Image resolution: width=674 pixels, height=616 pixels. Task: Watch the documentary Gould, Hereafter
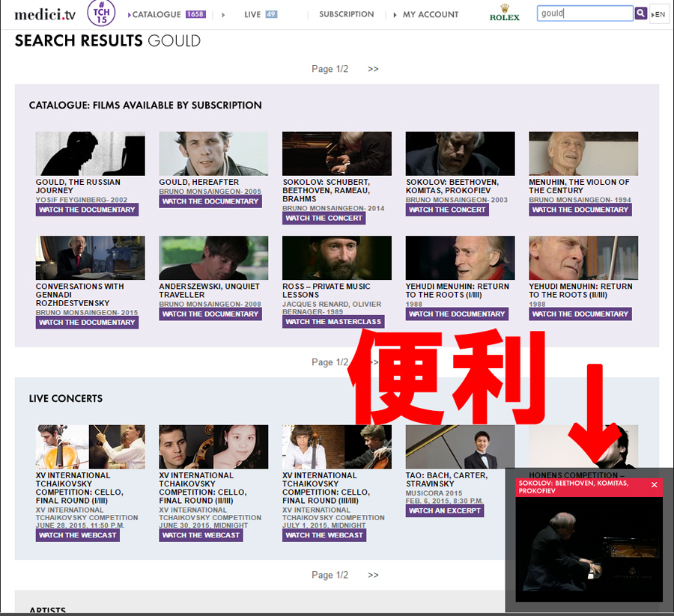coord(210,201)
